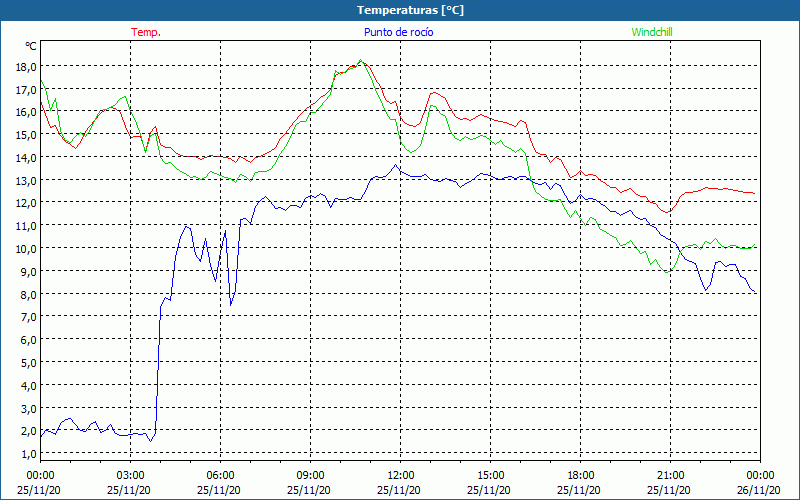This screenshot has width=800, height=500.
Task: Click the red temperature peak near 18°C
Action: coord(361,62)
